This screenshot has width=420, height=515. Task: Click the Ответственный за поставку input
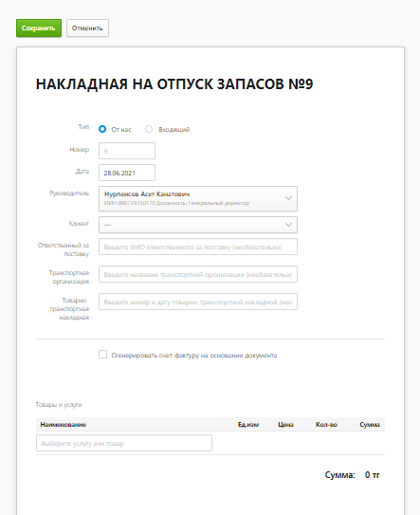pos(198,247)
